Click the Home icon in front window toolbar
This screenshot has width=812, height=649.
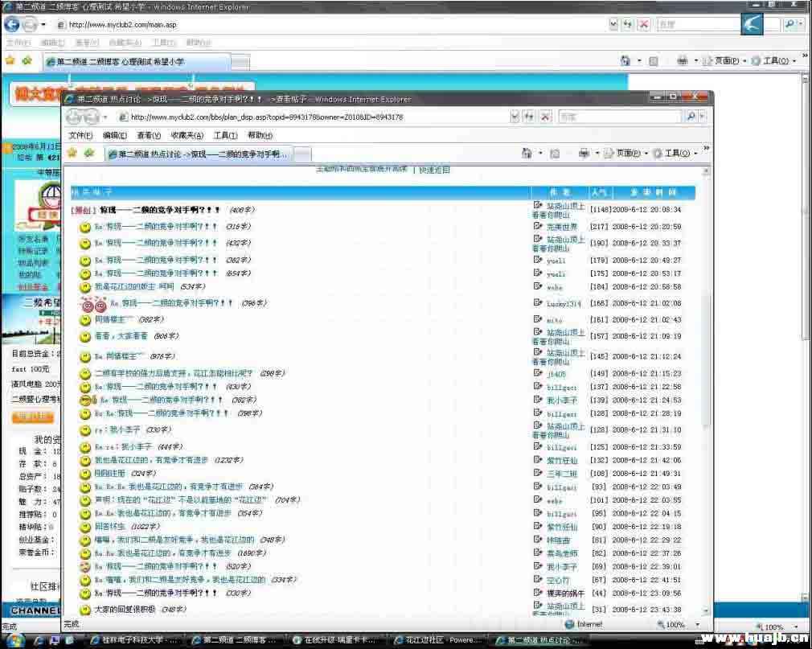click(x=527, y=153)
